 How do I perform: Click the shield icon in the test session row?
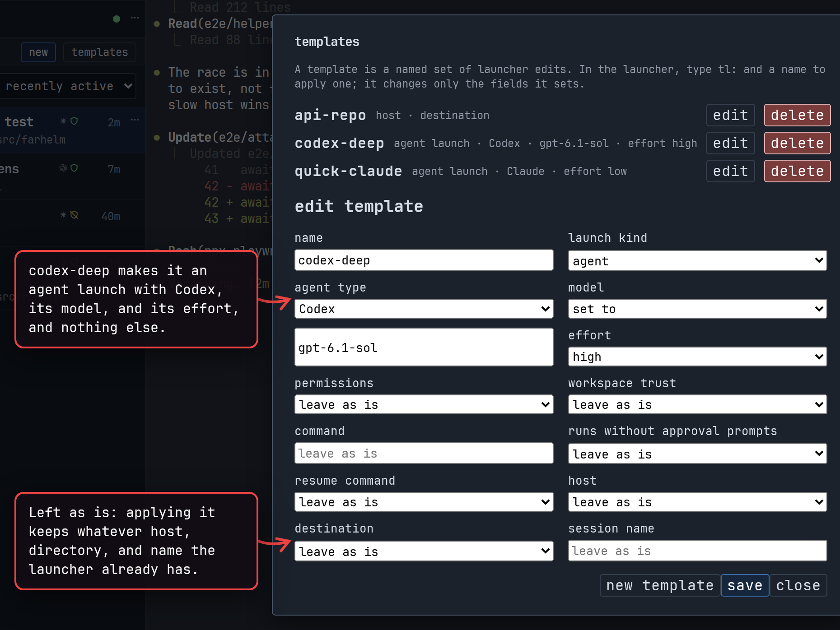pyautogui.click(x=74, y=121)
